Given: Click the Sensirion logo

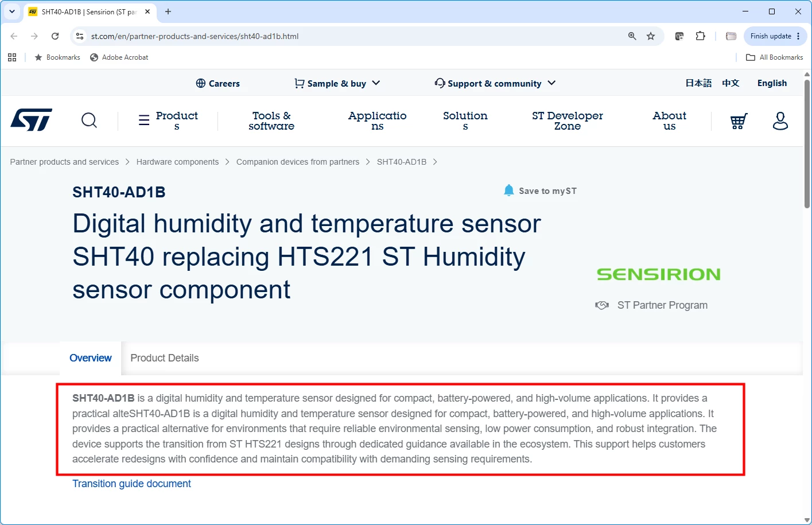Looking at the screenshot, I should click(x=659, y=274).
